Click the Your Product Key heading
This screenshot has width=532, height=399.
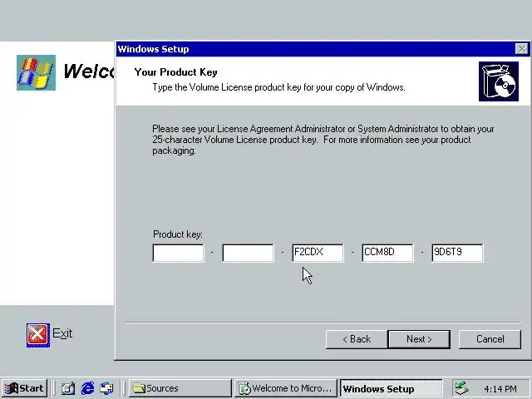pyautogui.click(x=175, y=72)
